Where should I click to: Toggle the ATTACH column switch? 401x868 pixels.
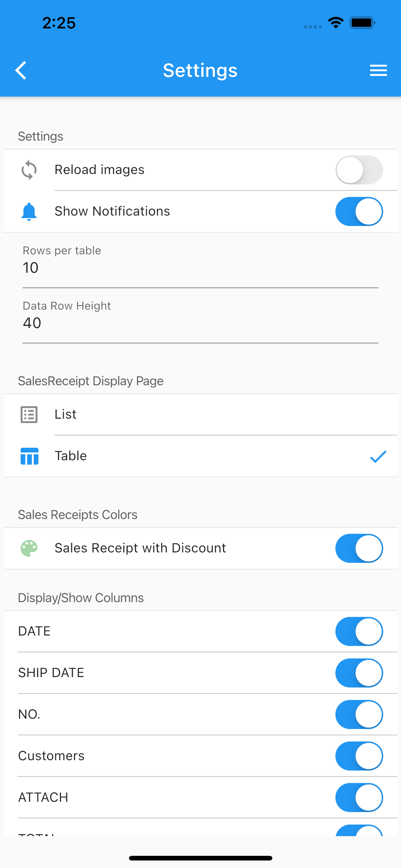[x=359, y=797]
